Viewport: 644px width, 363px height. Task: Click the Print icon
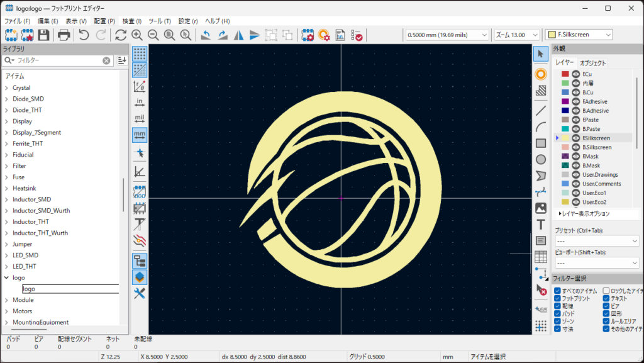pyautogui.click(x=64, y=35)
